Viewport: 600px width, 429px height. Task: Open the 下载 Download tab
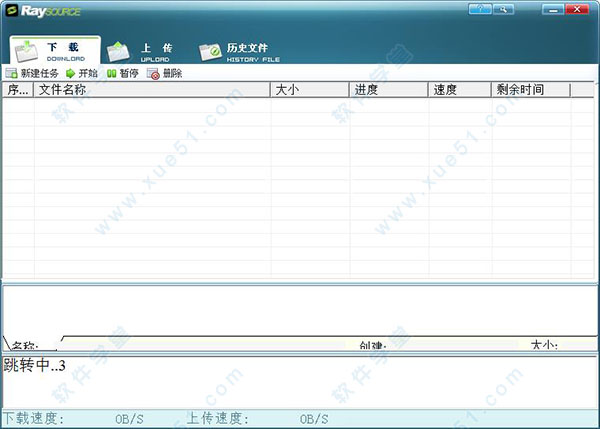(55, 51)
